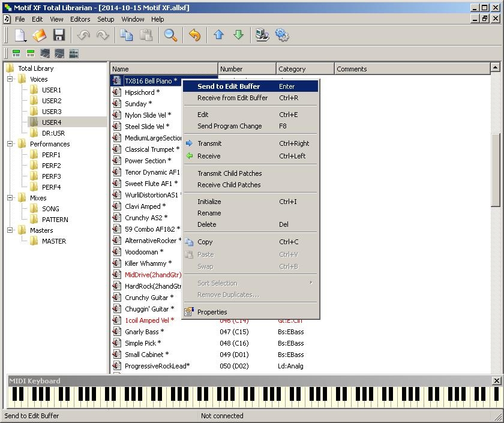Select Send Program Change entry

coord(250,126)
